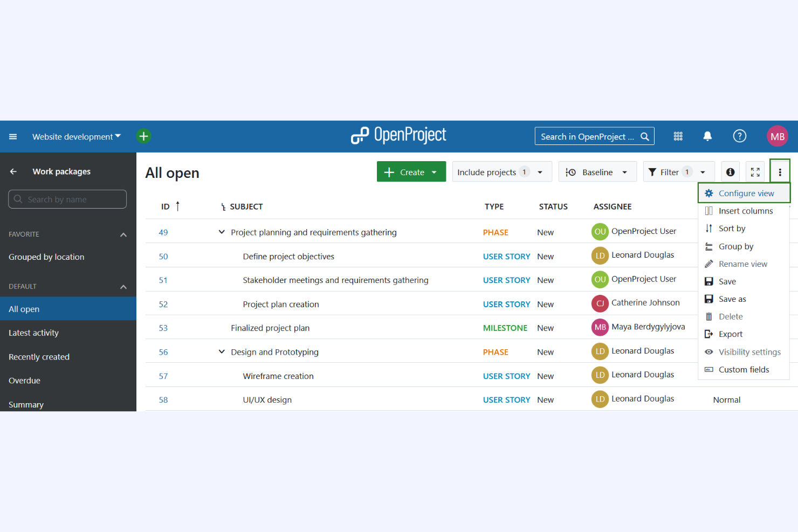
Task: Click Rename view menu entry
Action: click(x=744, y=264)
